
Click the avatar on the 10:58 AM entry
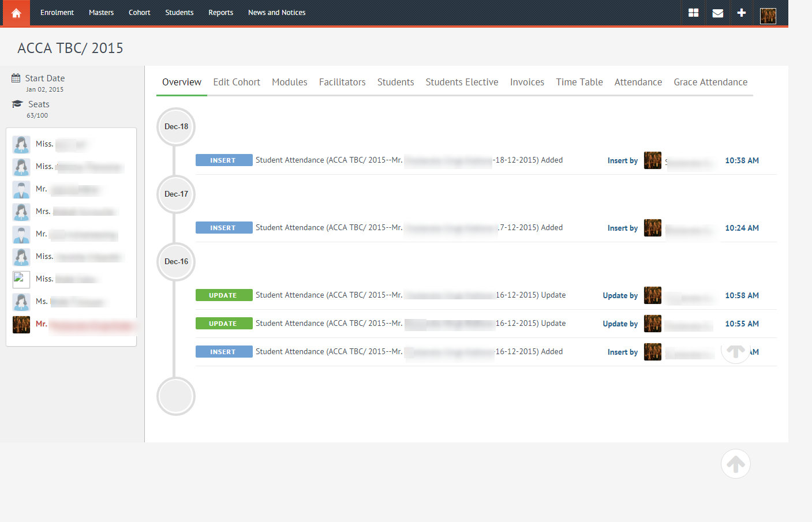click(x=653, y=295)
